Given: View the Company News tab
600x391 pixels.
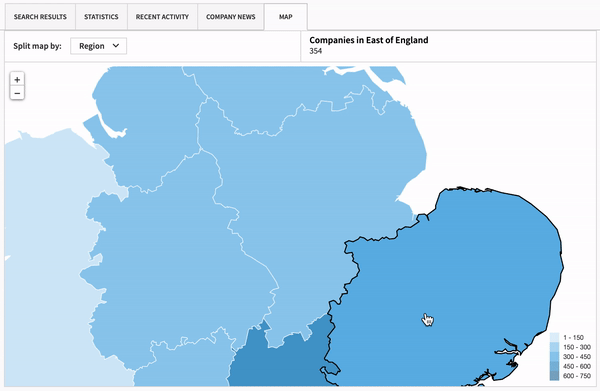Looking at the screenshot, I should tap(230, 17).
